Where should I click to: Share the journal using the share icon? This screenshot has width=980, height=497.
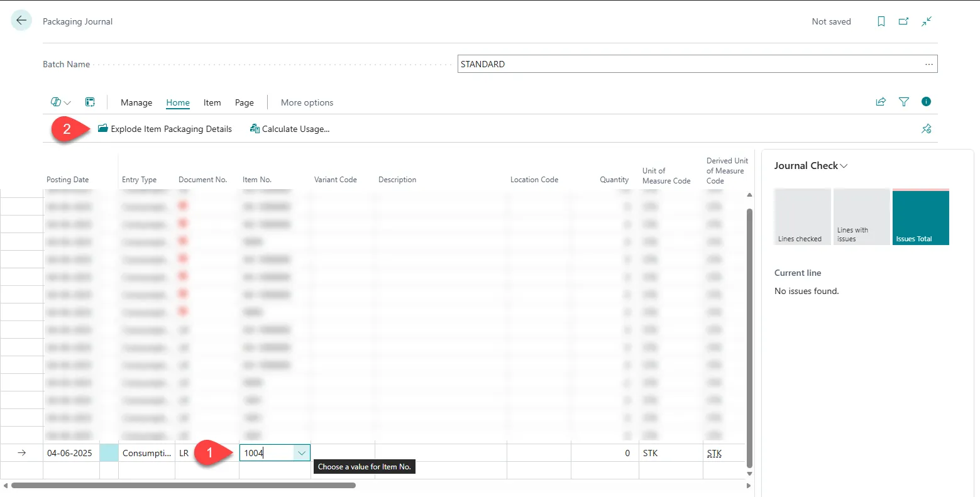pos(881,102)
